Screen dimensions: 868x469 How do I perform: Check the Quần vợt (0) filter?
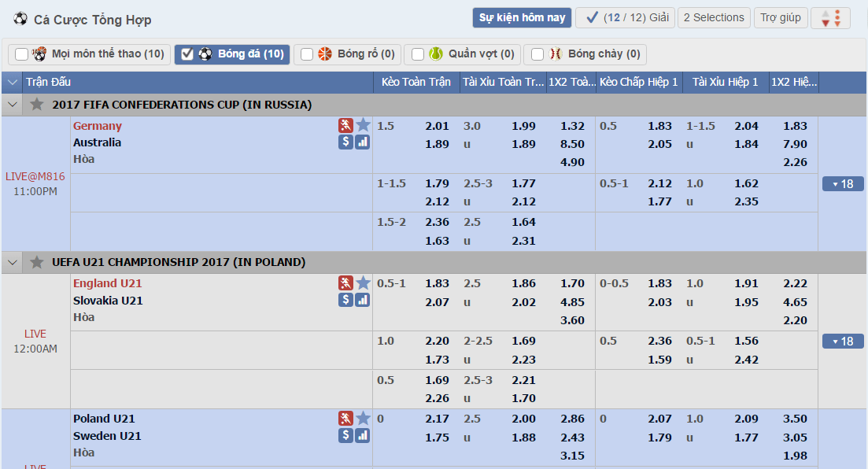point(418,54)
